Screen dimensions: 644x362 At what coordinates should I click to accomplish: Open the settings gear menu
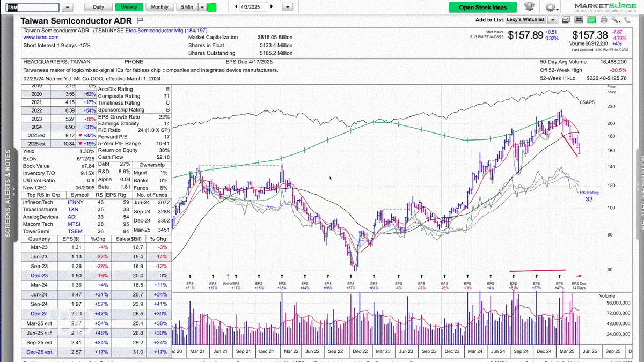[550, 7]
